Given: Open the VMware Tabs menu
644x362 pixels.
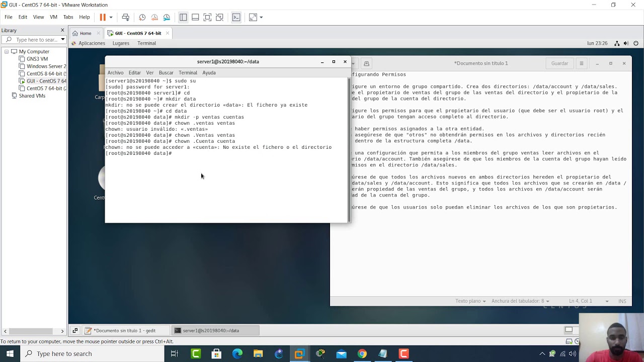Looking at the screenshot, I should coord(68,17).
